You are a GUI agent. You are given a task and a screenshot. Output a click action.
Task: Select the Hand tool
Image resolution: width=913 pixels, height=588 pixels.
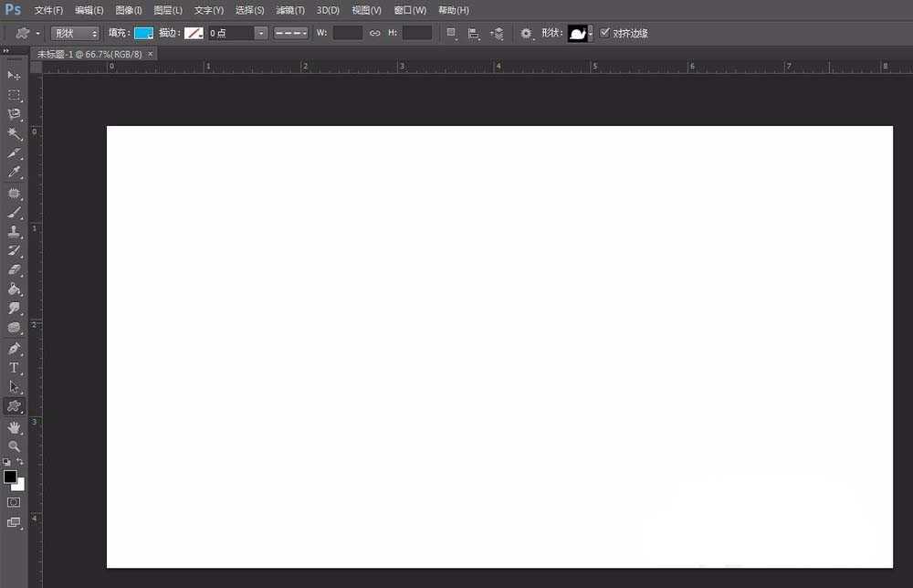(x=14, y=426)
